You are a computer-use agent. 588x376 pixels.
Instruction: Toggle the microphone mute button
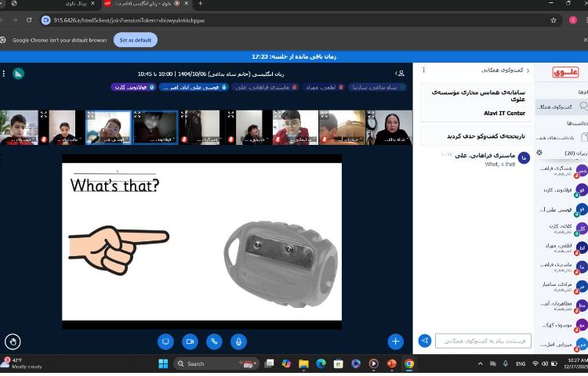238,342
